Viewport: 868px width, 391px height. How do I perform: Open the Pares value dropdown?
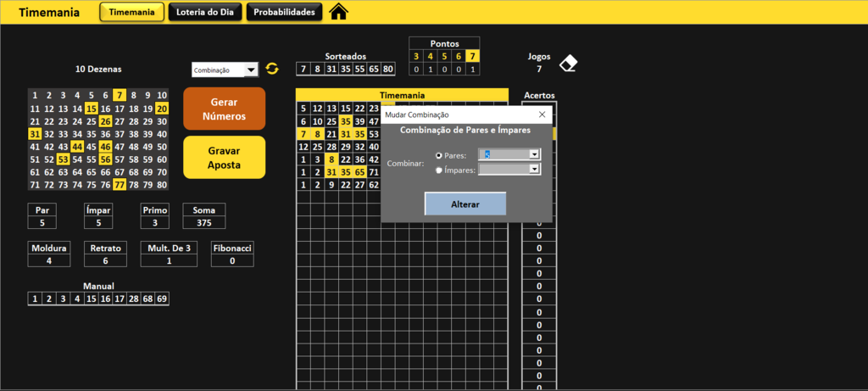tap(534, 155)
